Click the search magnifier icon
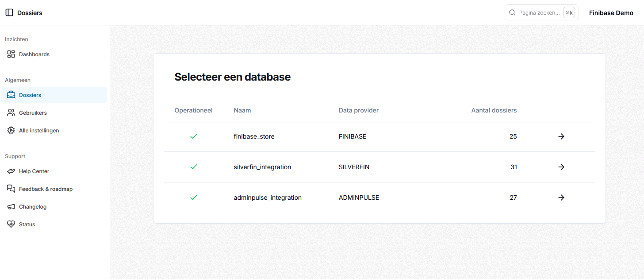Viewport: 644px width, 279px height. point(512,12)
